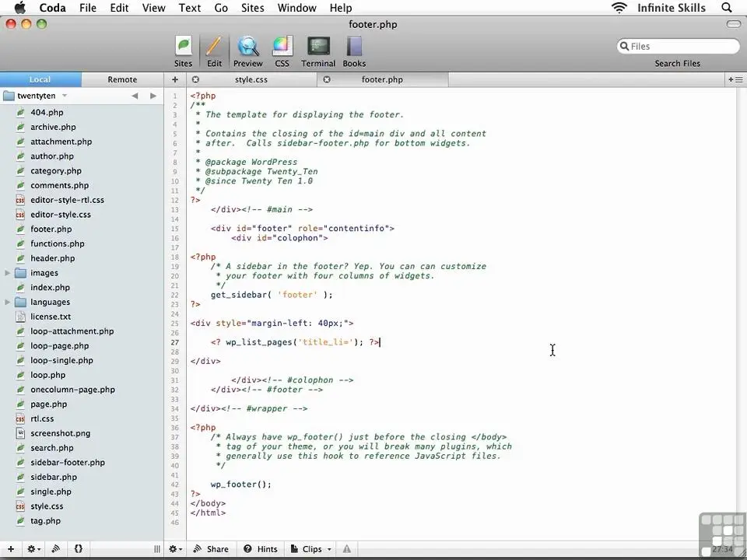Open header.php in the file list

(52, 258)
